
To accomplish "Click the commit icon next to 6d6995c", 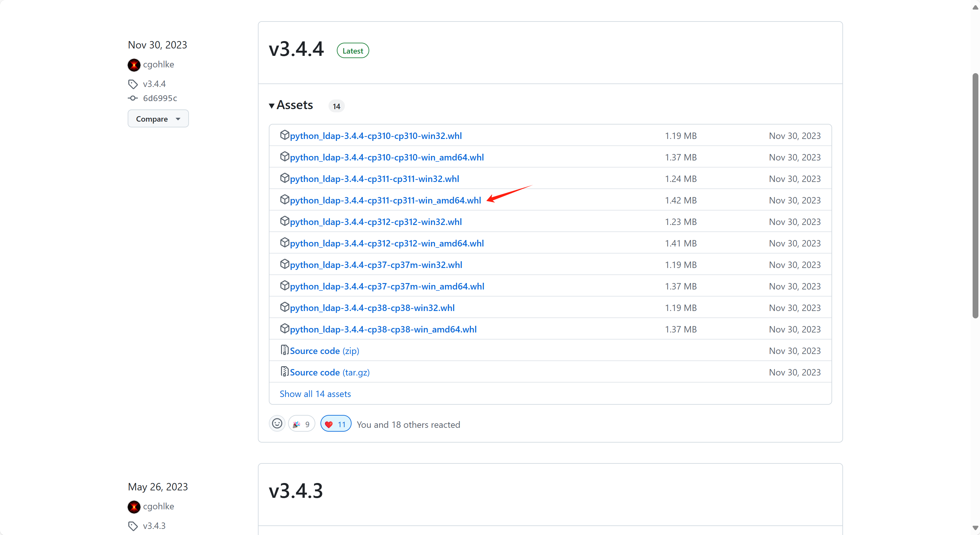I will click(133, 98).
